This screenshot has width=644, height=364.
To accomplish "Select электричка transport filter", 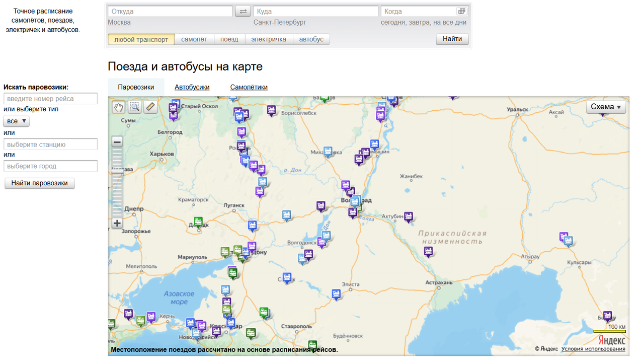I will pos(269,39).
